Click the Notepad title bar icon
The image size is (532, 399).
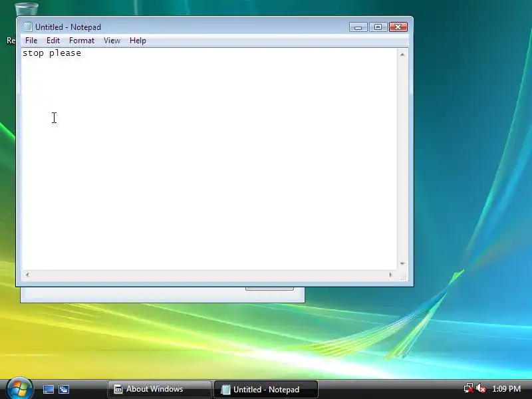click(x=27, y=27)
